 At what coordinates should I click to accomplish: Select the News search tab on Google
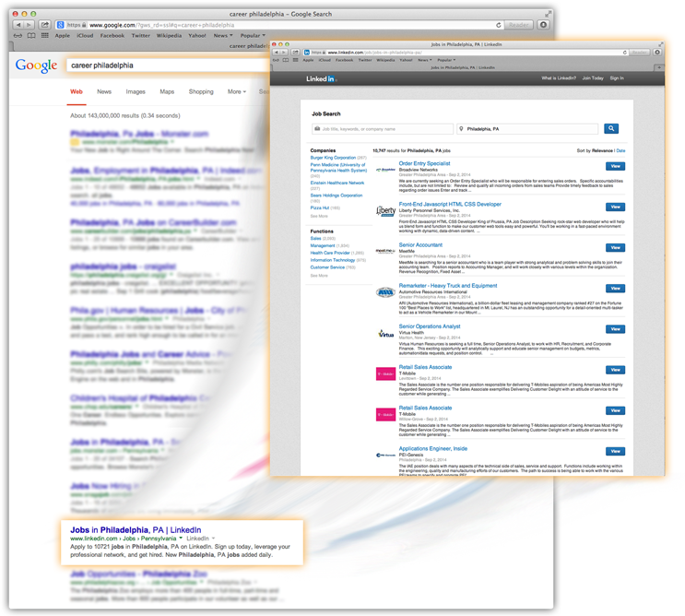[104, 91]
